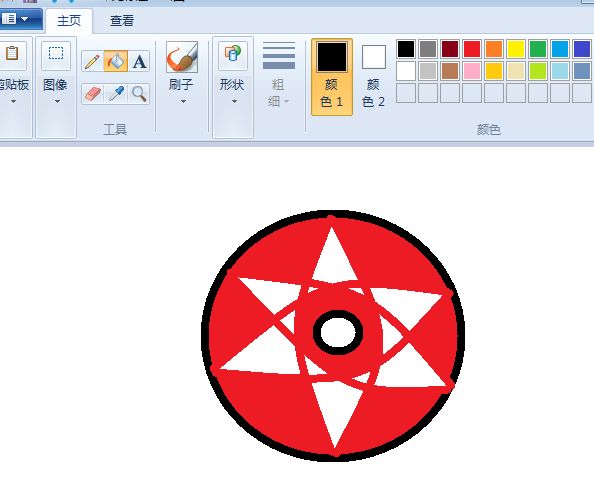Image resolution: width=594 pixels, height=488 pixels.
Task: Select the Pencil tool
Action: click(92, 61)
